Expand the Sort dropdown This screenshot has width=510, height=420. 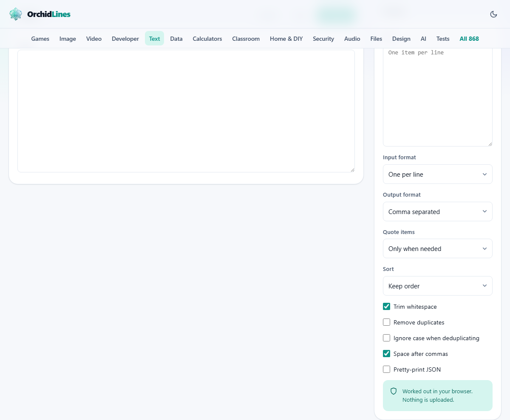click(x=438, y=286)
